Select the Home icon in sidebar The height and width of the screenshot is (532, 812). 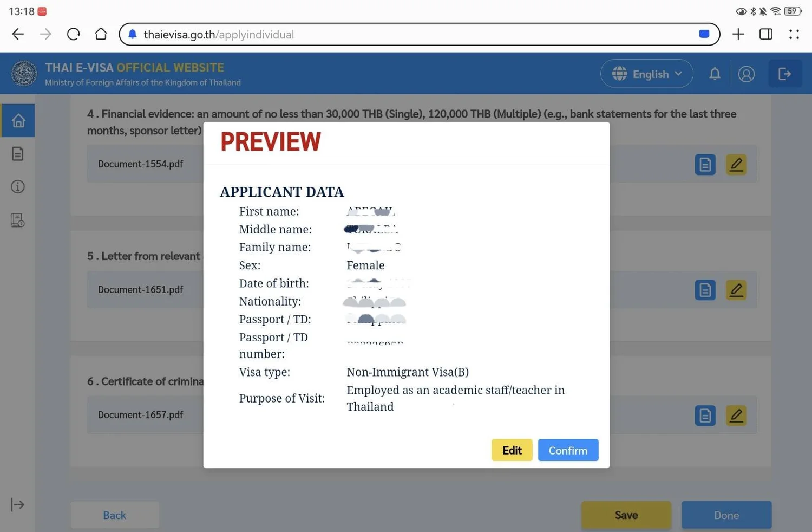[x=18, y=120]
